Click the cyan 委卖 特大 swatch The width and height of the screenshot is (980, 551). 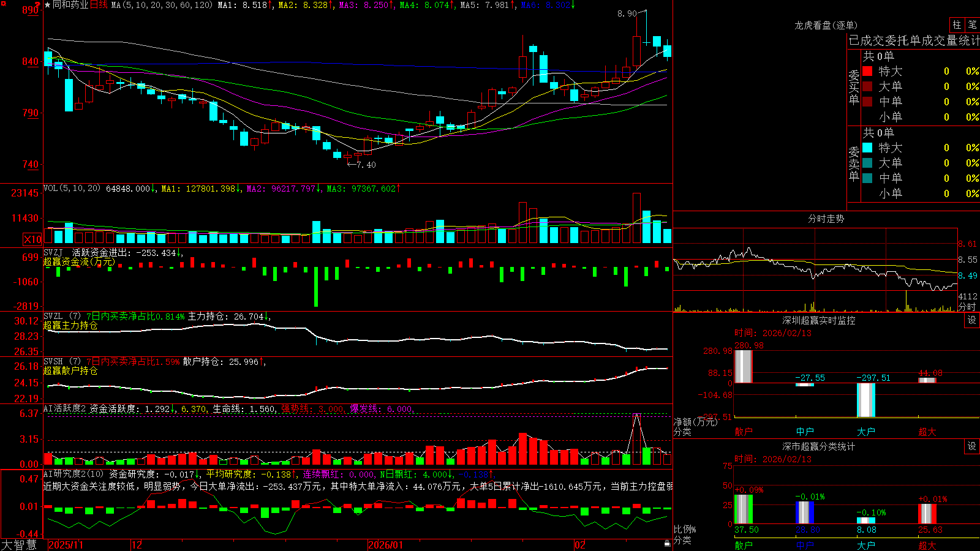(867, 148)
